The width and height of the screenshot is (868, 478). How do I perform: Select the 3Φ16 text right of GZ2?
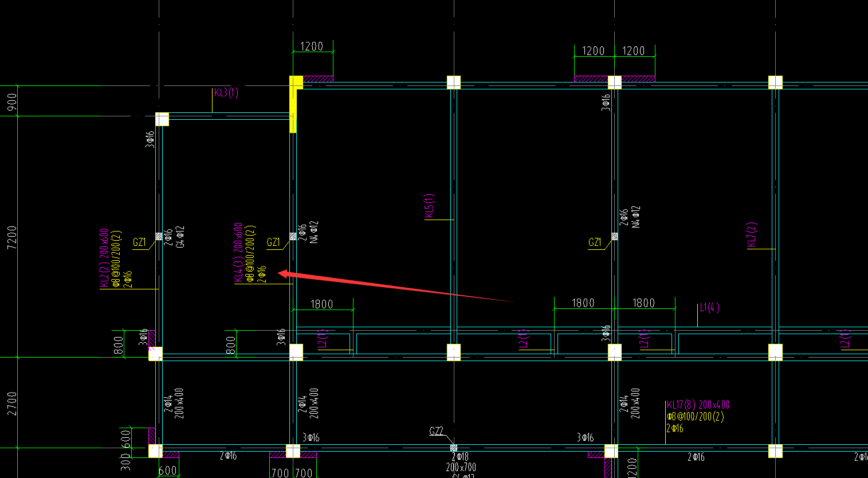(586, 438)
